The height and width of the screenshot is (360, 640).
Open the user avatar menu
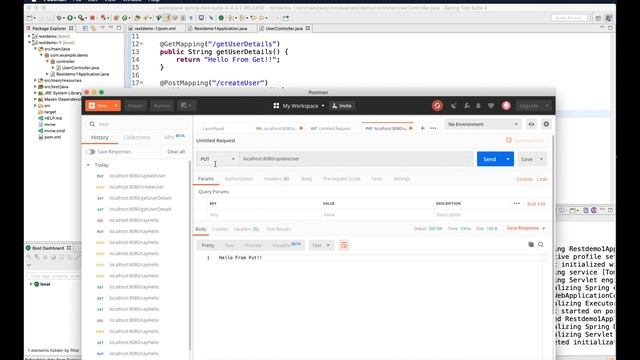pyautogui.click(x=506, y=106)
